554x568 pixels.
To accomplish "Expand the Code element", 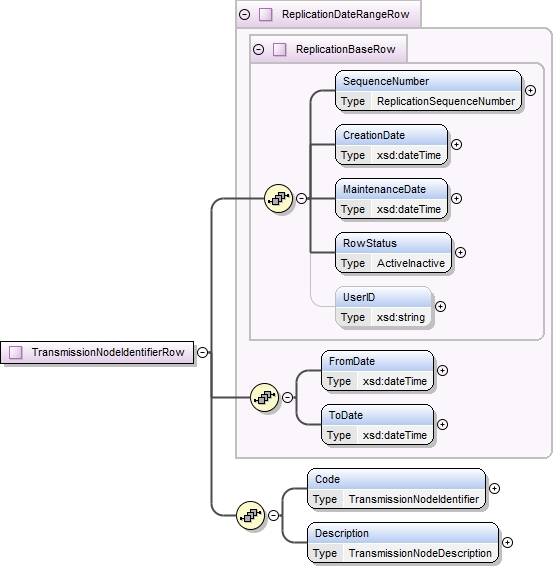I will point(495,488).
